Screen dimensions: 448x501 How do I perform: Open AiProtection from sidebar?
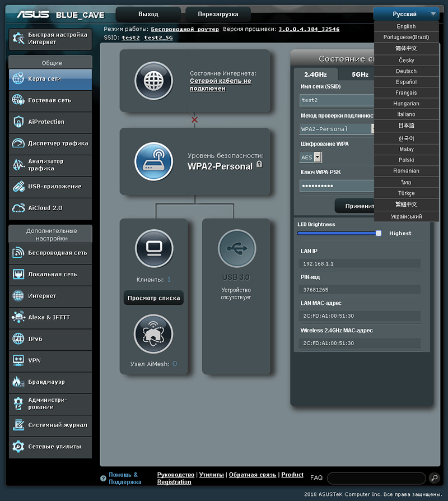pos(50,122)
